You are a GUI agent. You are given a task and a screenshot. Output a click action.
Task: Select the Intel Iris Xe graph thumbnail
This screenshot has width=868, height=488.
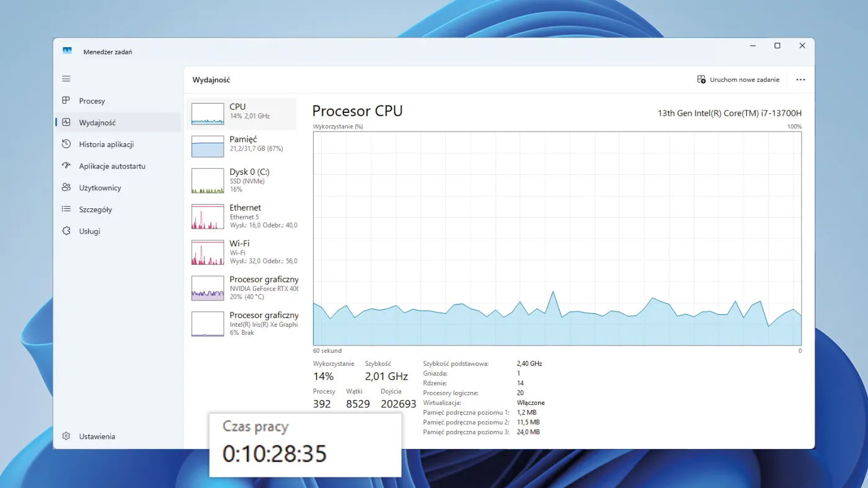click(208, 324)
